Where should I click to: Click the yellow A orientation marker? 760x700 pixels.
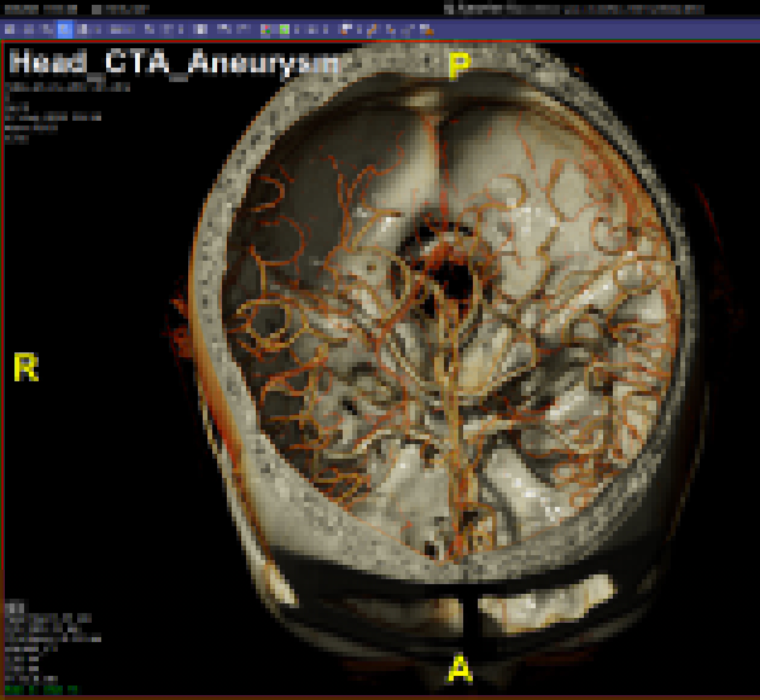click(x=460, y=669)
